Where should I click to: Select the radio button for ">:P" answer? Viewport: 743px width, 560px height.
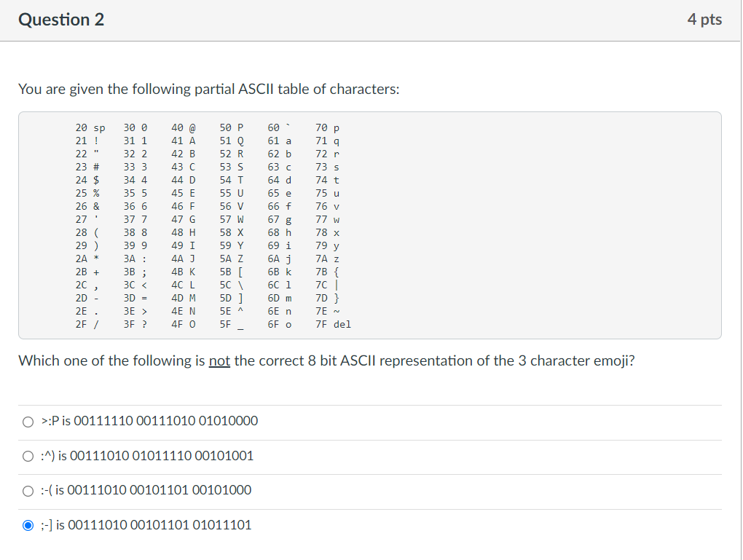pos(27,421)
